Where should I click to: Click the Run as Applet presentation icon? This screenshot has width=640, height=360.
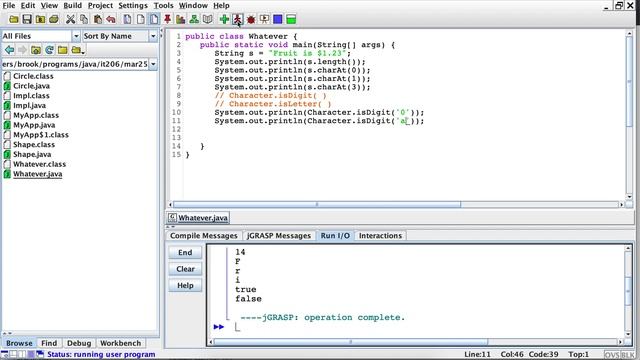coord(264,19)
